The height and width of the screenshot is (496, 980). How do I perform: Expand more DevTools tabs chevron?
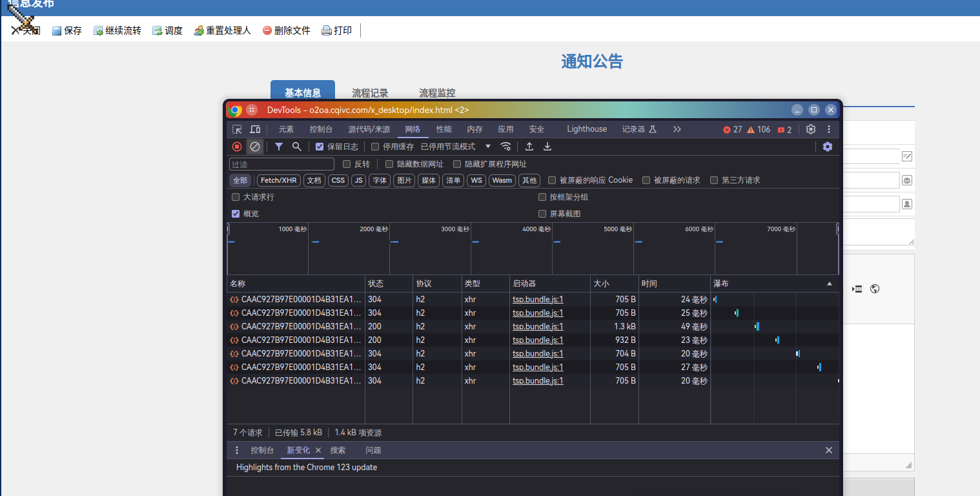coord(677,129)
